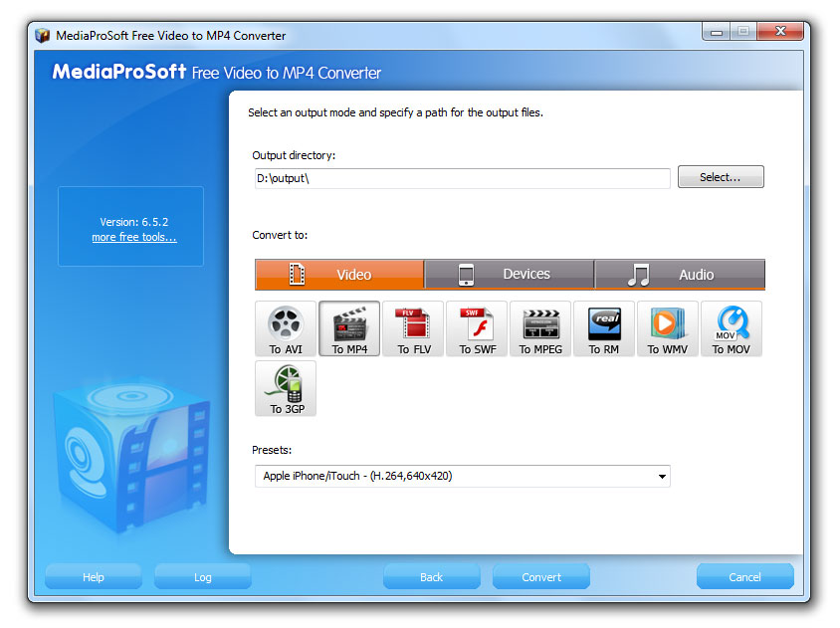This screenshot has height=628, width=840.
Task: Select the To MOV QuickTime icon
Action: 732,328
